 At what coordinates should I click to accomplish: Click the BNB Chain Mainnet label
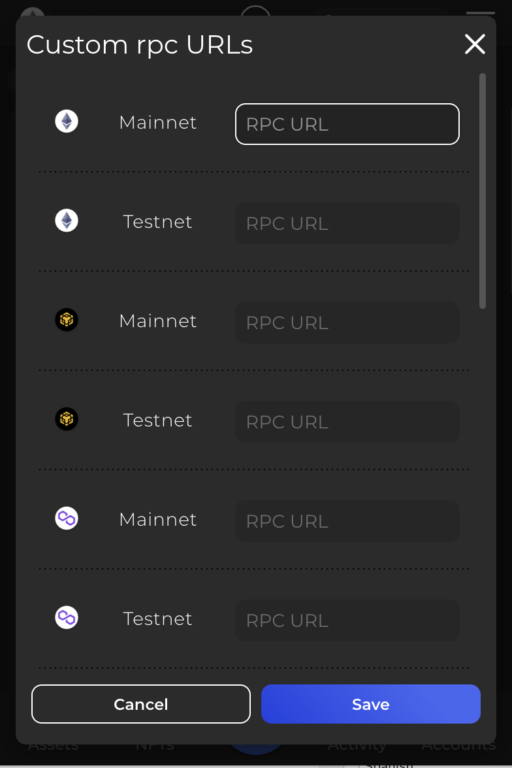coord(158,321)
